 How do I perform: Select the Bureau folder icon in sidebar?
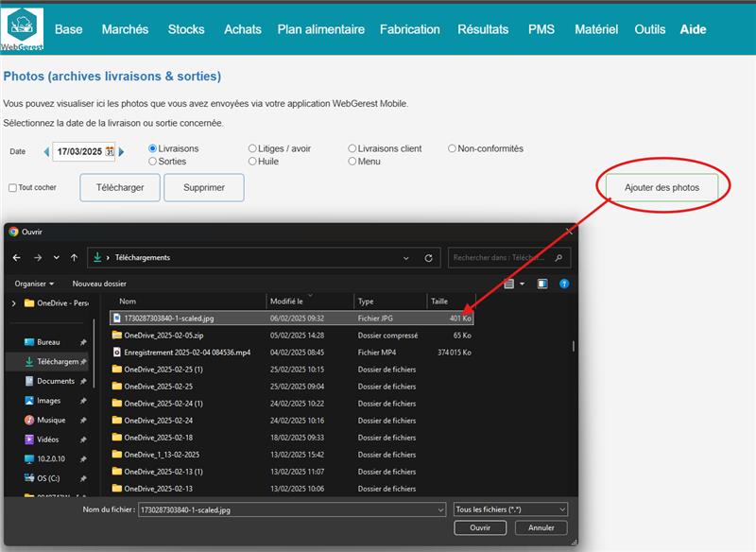tap(29, 342)
